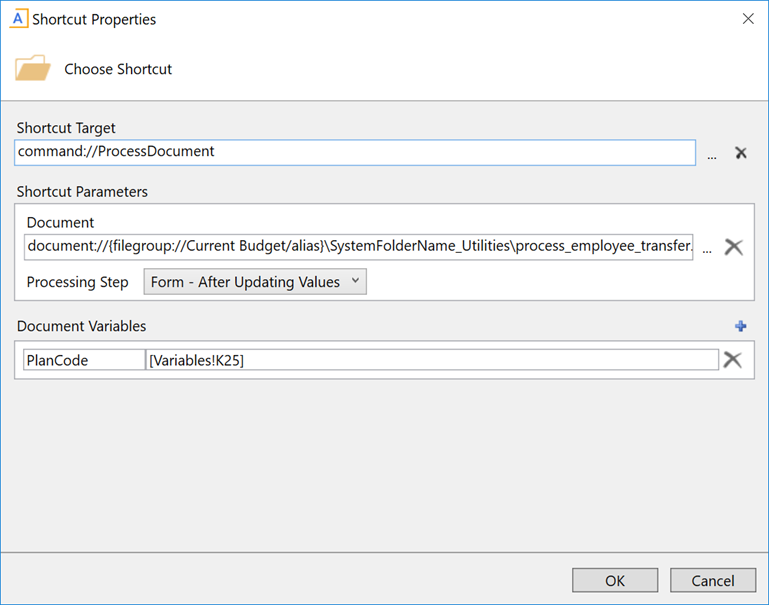Remove the Document path using X icon
Viewport: 769px width, 605px height.
click(x=733, y=247)
